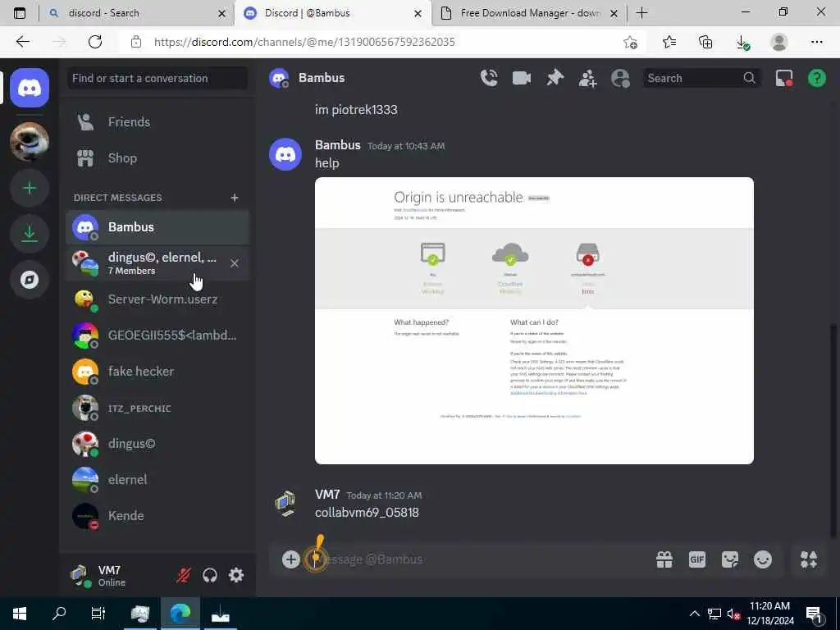Open the tab actions menu
Viewport: 840px width, 630px height.
[20, 13]
